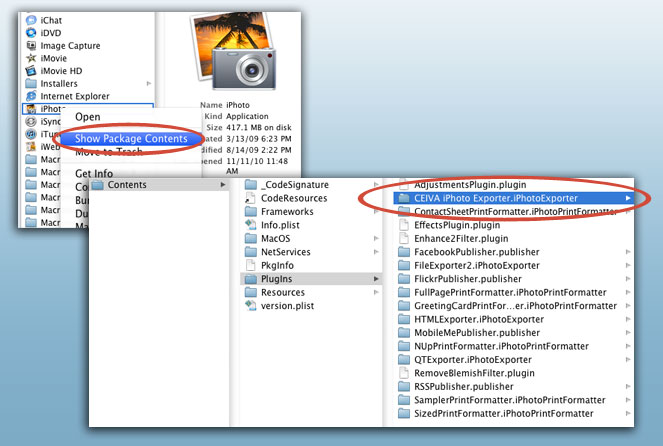The image size is (663, 446).
Task: Click the RemoveBlemishFilter.plugin file icon
Action: coord(404,373)
